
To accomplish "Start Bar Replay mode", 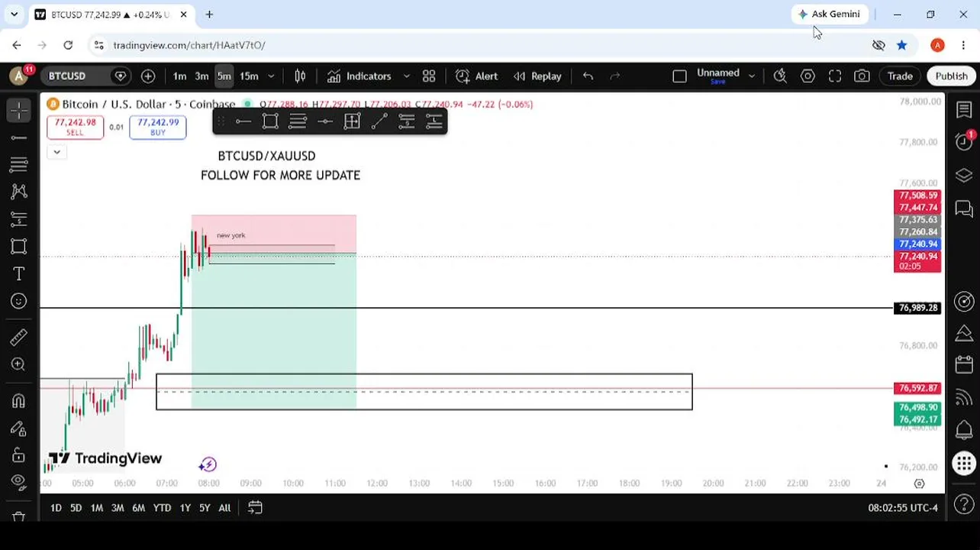I will [537, 76].
